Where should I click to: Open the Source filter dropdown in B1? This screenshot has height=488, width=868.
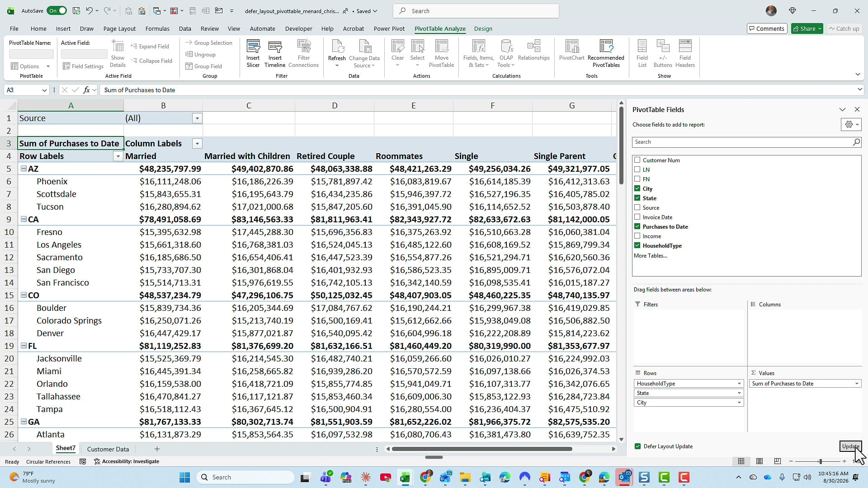click(197, 118)
